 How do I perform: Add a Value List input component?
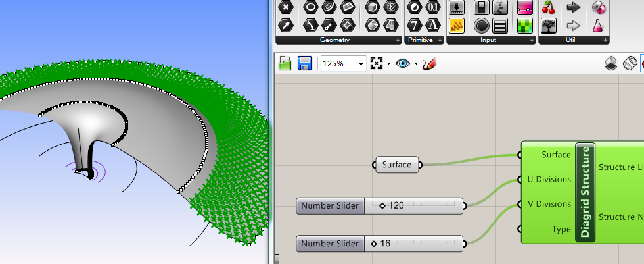[500, 26]
